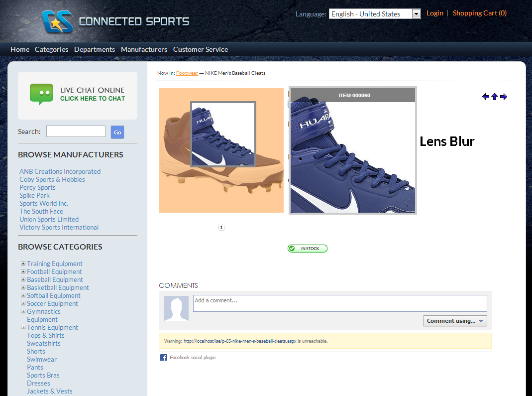This screenshot has width=532, height=396.
Task: Open Percy Sports manufacturer link
Action: [37, 187]
